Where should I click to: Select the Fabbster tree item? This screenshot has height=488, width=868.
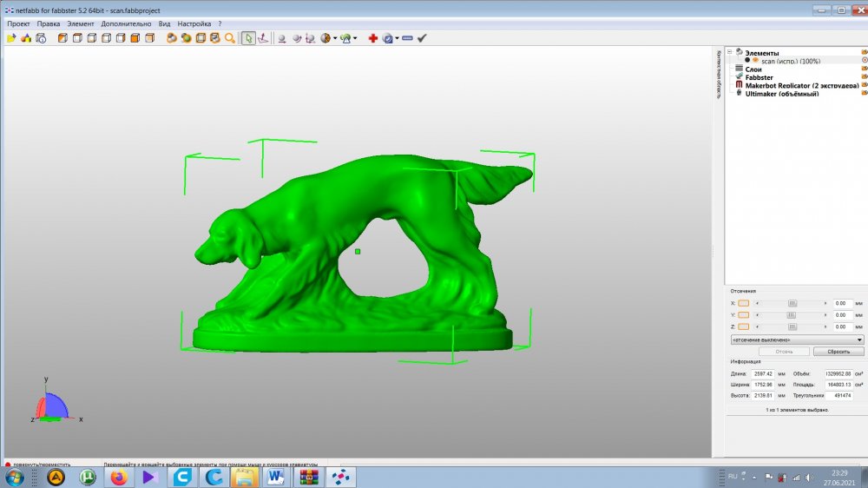click(759, 77)
